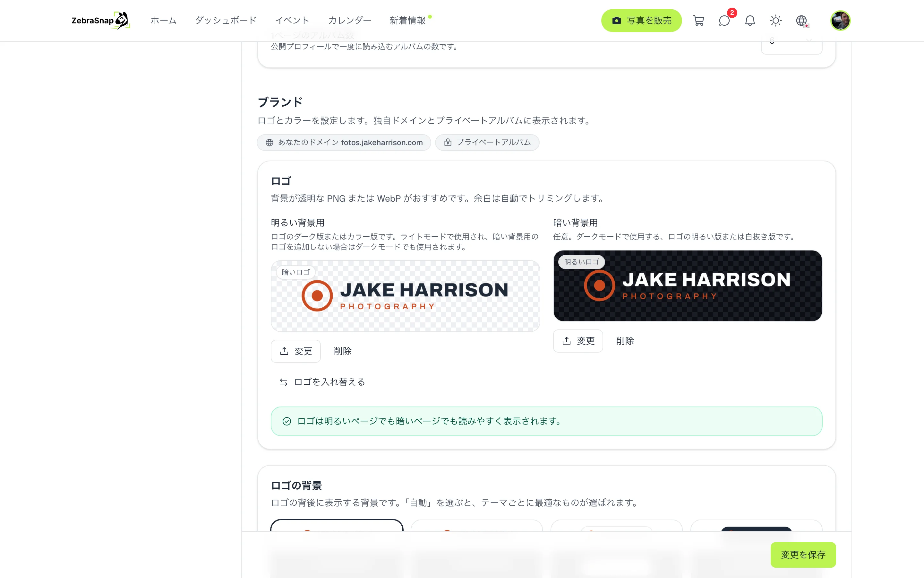Click the 明るいロゴ badge label
Viewport: 924px width, 578px height.
coord(581,262)
